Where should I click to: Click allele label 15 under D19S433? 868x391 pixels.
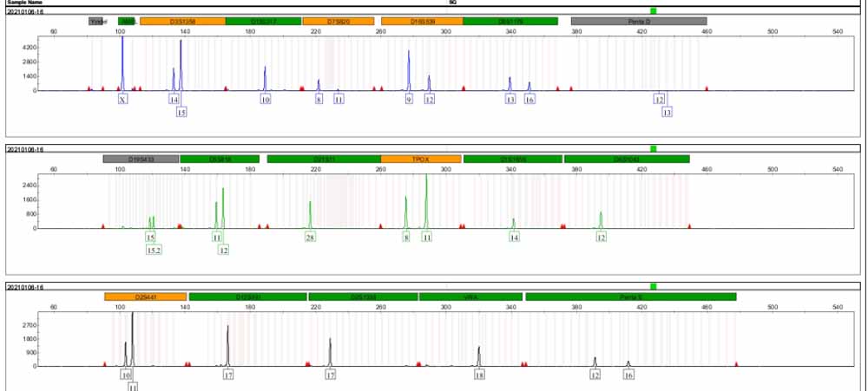pyautogui.click(x=150, y=238)
